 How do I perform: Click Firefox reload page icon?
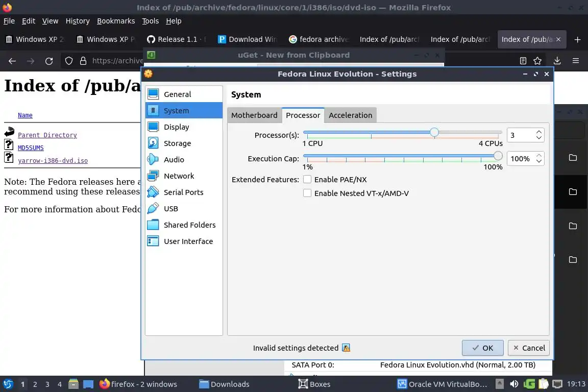coord(49,61)
